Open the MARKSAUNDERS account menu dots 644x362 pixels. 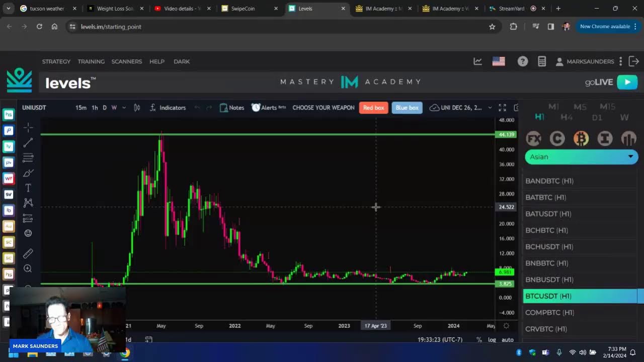pyautogui.click(x=621, y=61)
